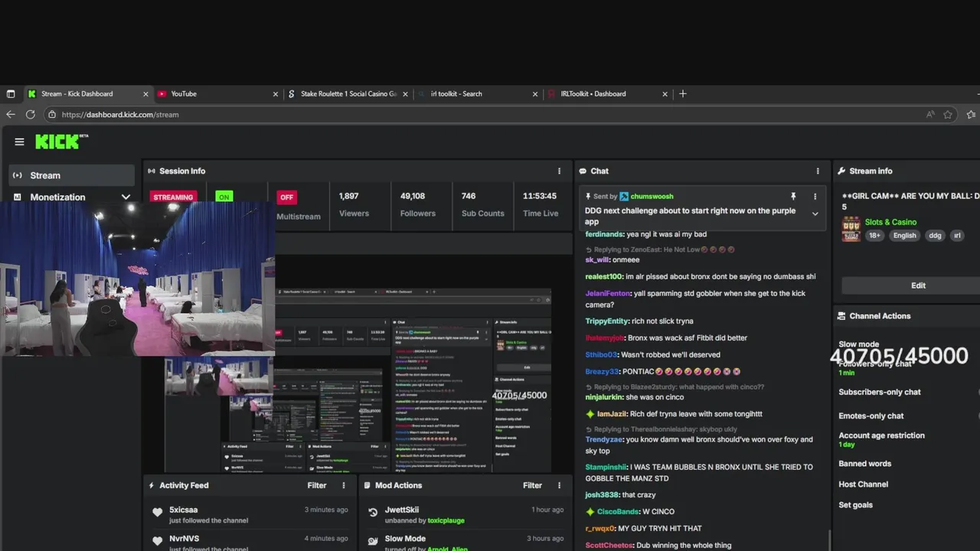Open a new browser tab with plus
Image resolution: width=980 pixels, height=551 pixels.
click(683, 93)
